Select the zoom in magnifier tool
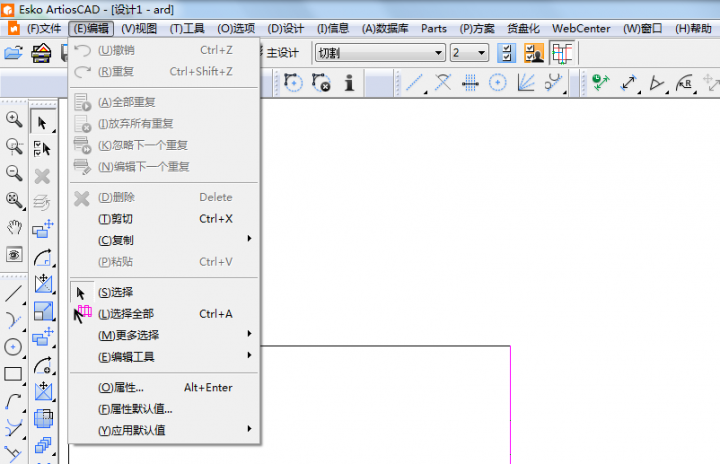720x464 pixels. [14, 120]
